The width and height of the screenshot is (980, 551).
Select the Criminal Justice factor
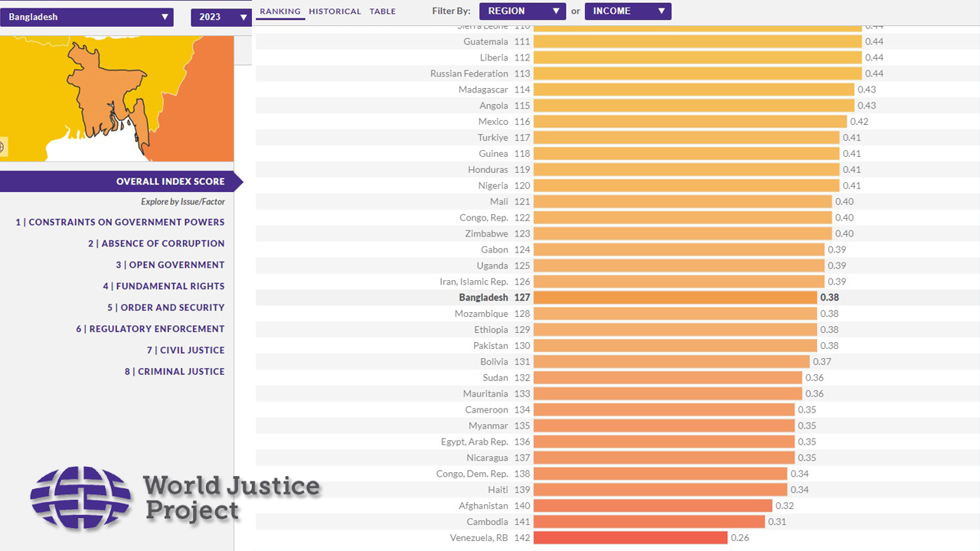click(x=175, y=371)
